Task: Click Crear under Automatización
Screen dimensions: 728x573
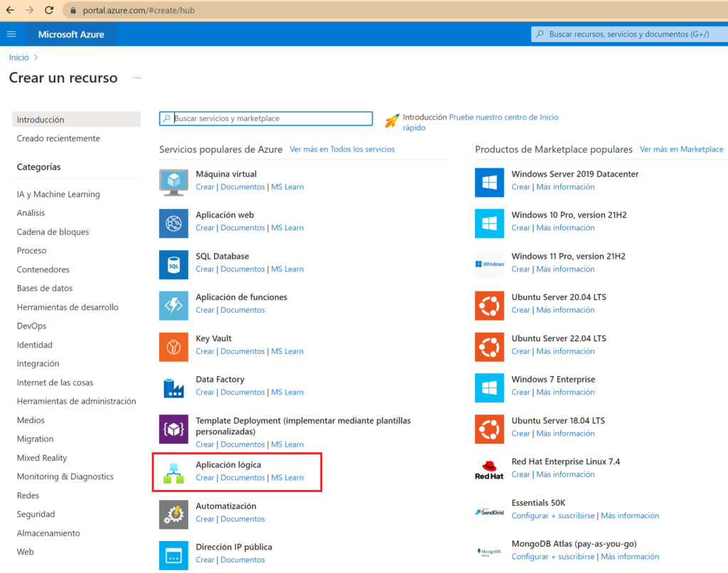Action: pos(205,519)
